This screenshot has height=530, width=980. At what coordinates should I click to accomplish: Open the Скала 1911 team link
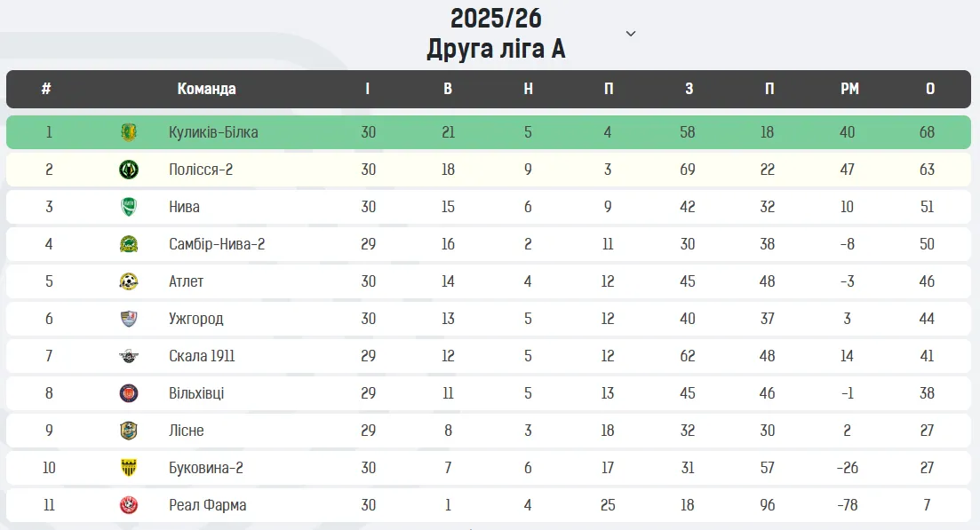pyautogui.click(x=202, y=356)
